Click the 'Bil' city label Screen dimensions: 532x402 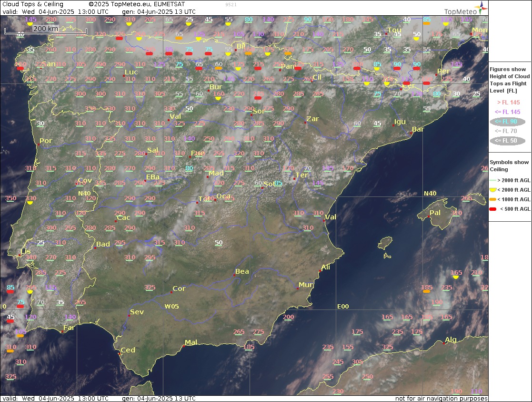click(x=241, y=46)
